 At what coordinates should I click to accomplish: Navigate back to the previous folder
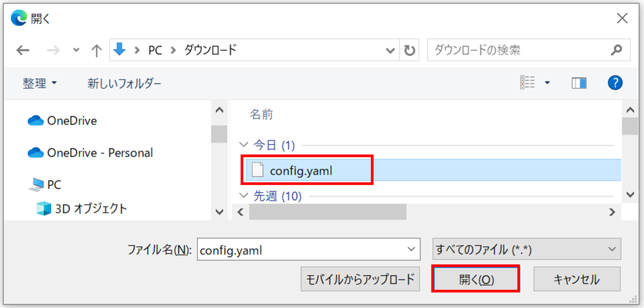tap(22, 50)
